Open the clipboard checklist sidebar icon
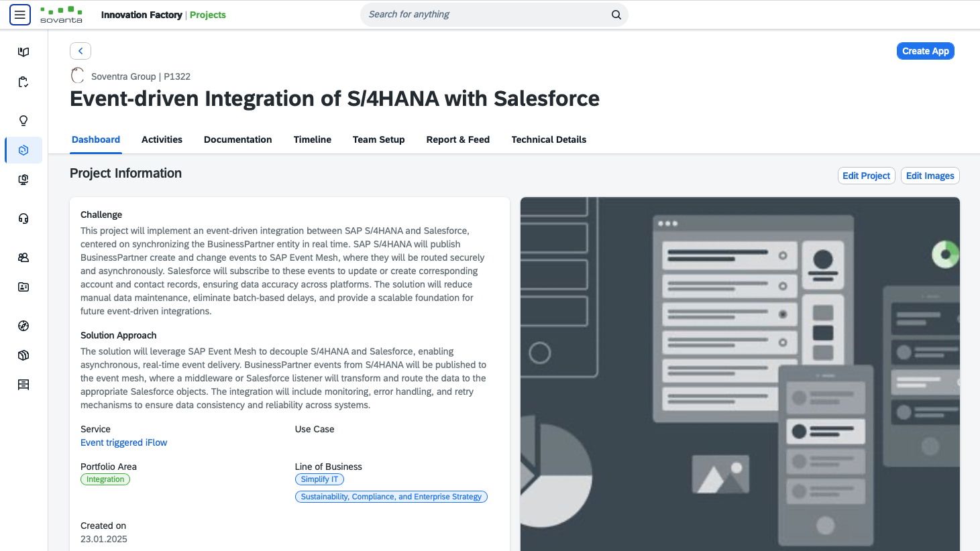This screenshot has height=551, width=980. (x=23, y=82)
